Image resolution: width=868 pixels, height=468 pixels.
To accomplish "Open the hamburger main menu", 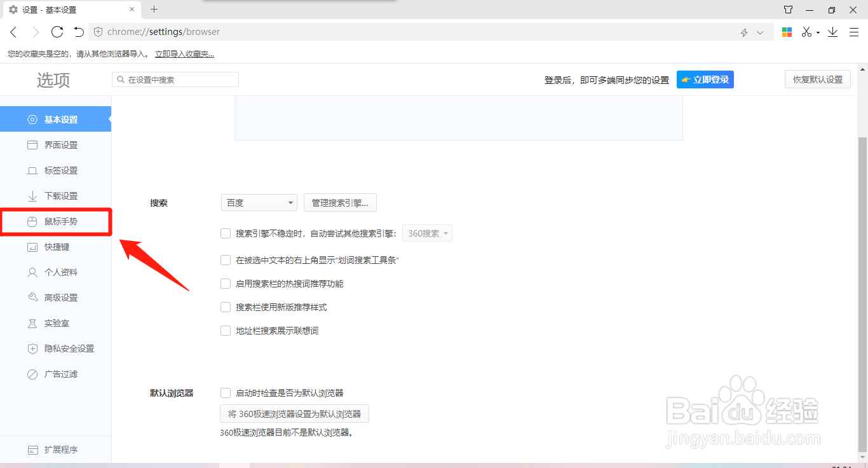I will click(853, 32).
